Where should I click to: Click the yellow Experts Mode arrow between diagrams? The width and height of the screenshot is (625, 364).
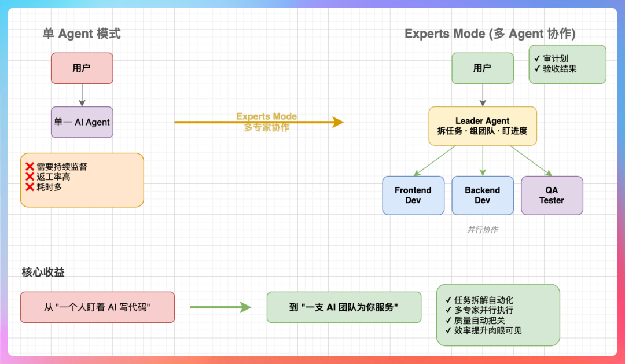point(259,122)
